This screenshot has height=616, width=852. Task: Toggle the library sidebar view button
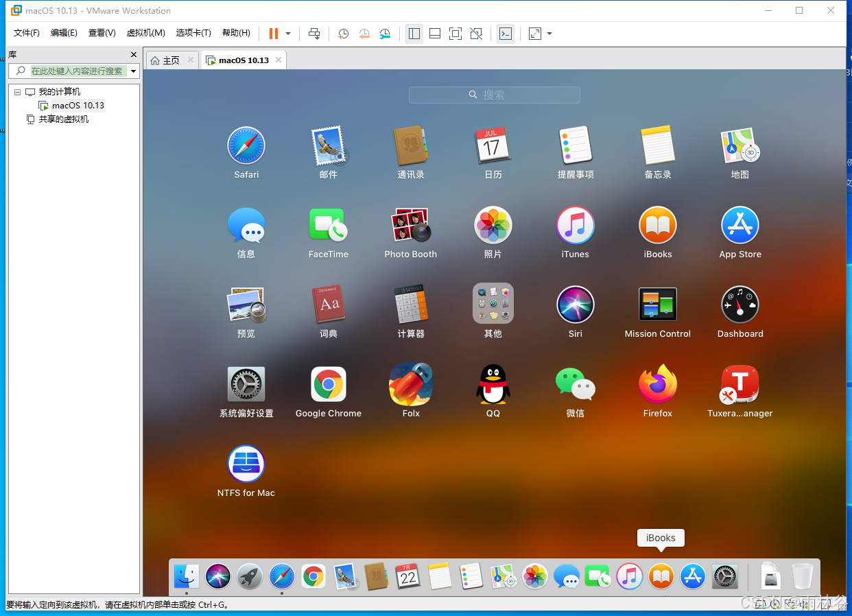414,34
